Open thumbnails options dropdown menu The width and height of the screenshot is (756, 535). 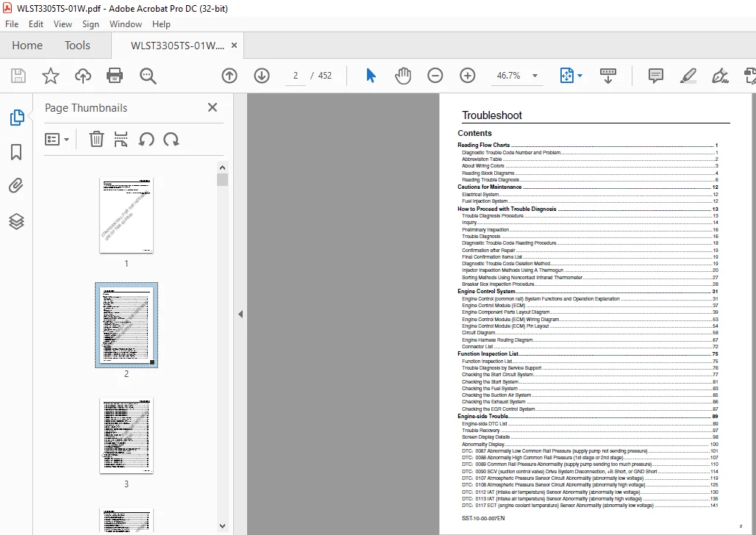coord(57,140)
